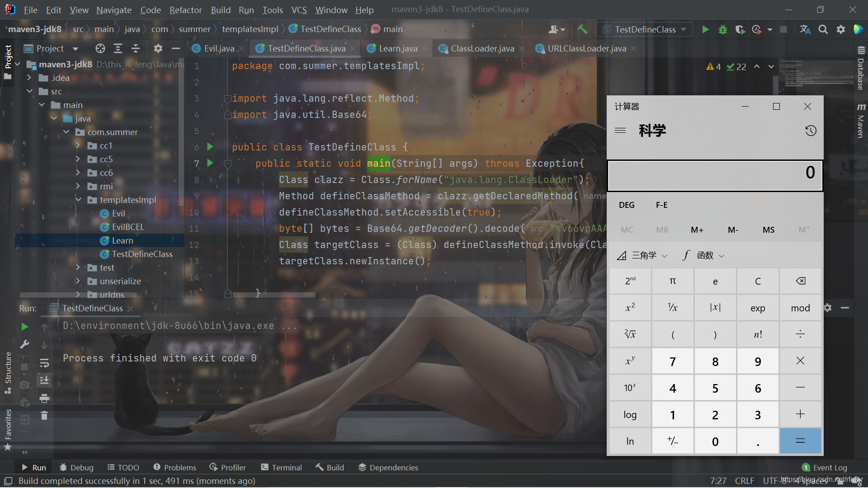Click the TestDefineClass class in project tree
Image resolution: width=868 pixels, height=488 pixels.
(x=142, y=254)
